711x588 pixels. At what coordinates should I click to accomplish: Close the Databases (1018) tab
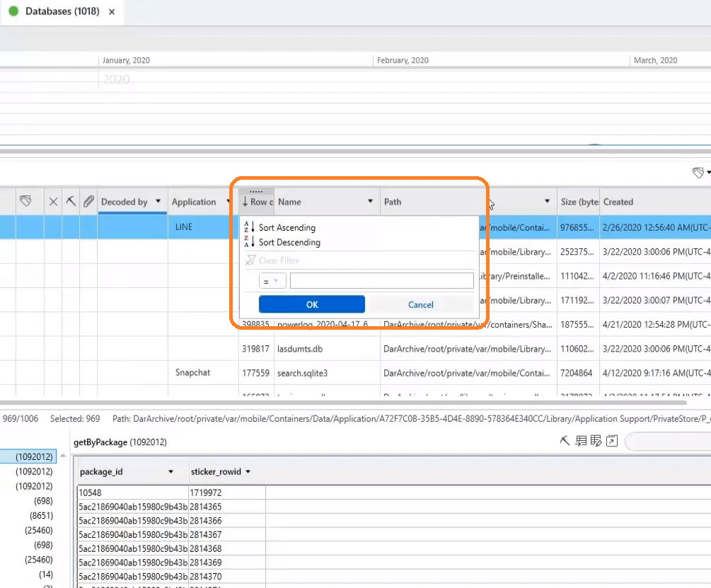[112, 12]
